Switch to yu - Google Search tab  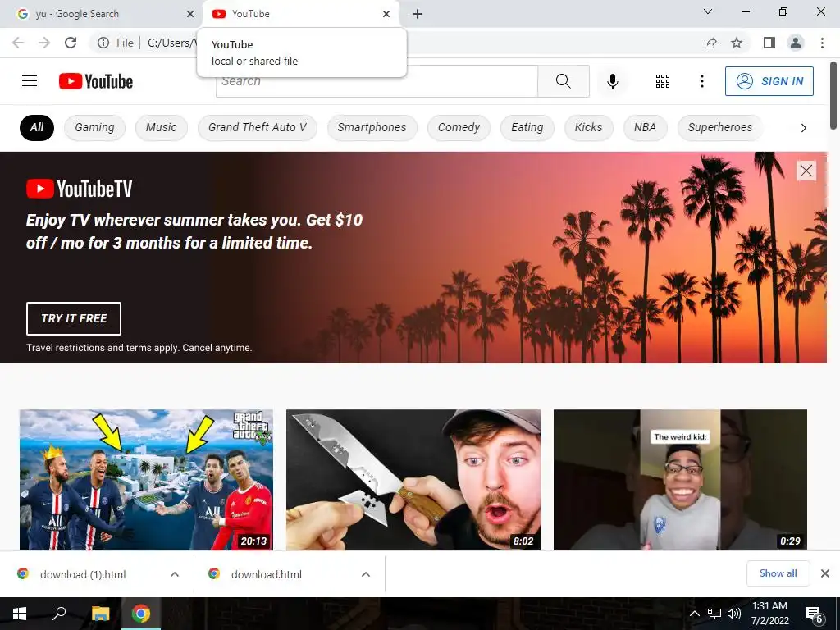pos(102,14)
